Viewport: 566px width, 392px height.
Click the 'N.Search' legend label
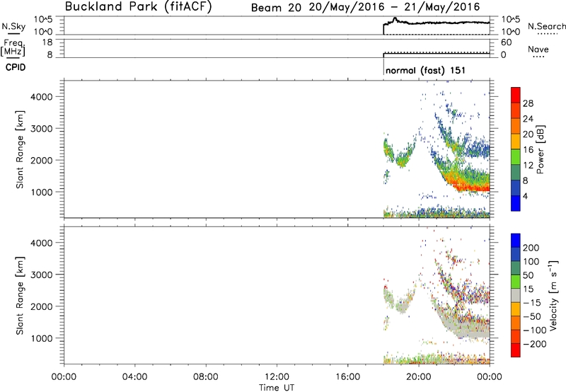click(546, 26)
